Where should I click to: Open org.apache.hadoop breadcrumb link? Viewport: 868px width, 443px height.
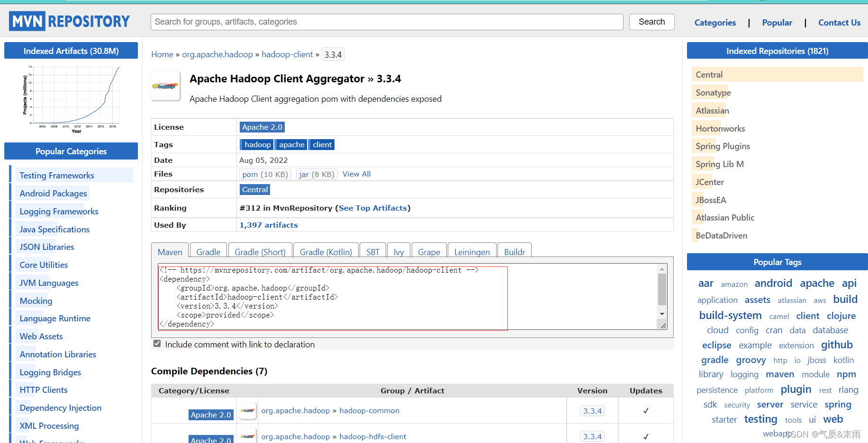(217, 54)
